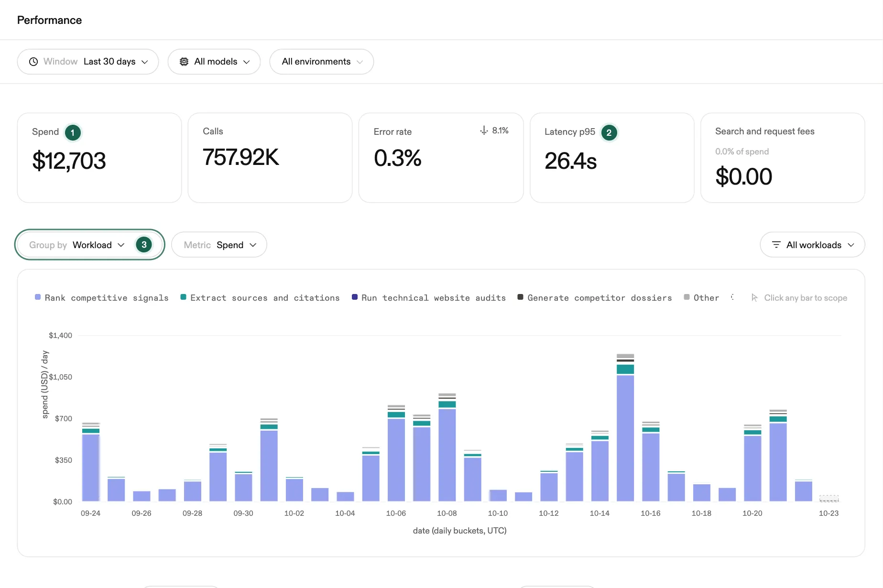Click the clock icon beside Window

33,62
